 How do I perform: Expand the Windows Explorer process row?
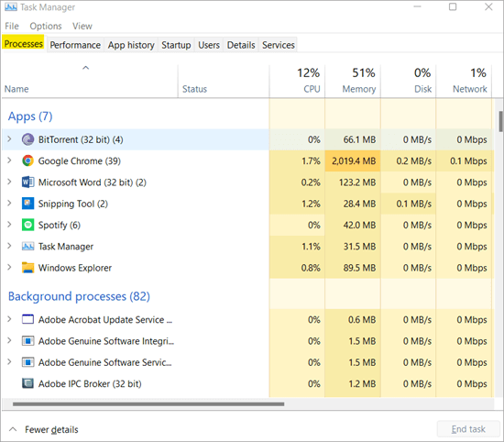pyautogui.click(x=9, y=267)
